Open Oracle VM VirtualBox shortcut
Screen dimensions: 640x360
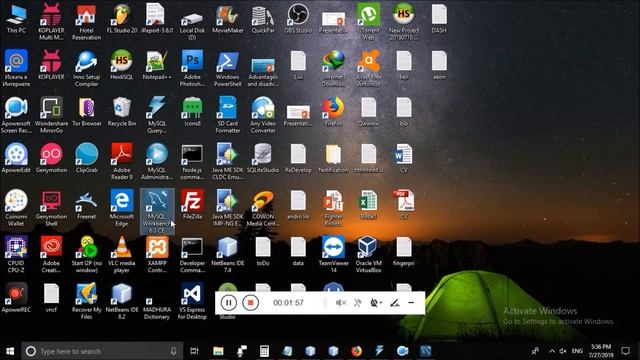[369, 254]
